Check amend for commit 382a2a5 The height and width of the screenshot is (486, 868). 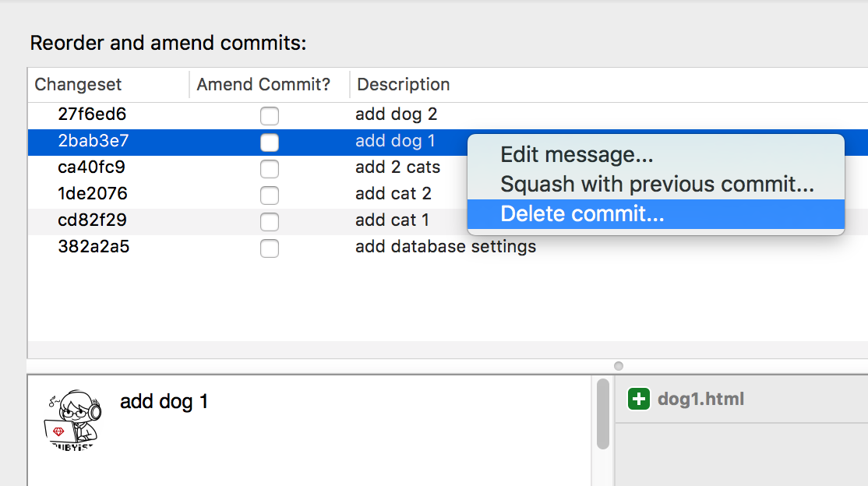(x=270, y=248)
